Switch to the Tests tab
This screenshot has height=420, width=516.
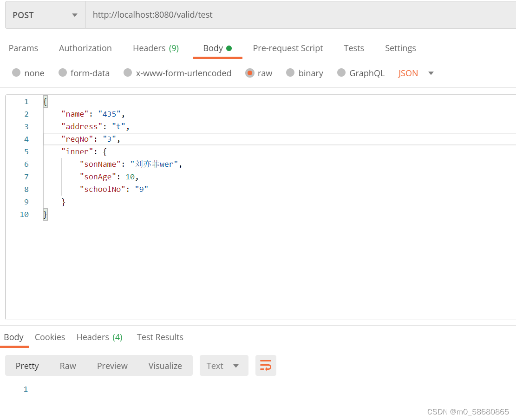pyautogui.click(x=354, y=48)
